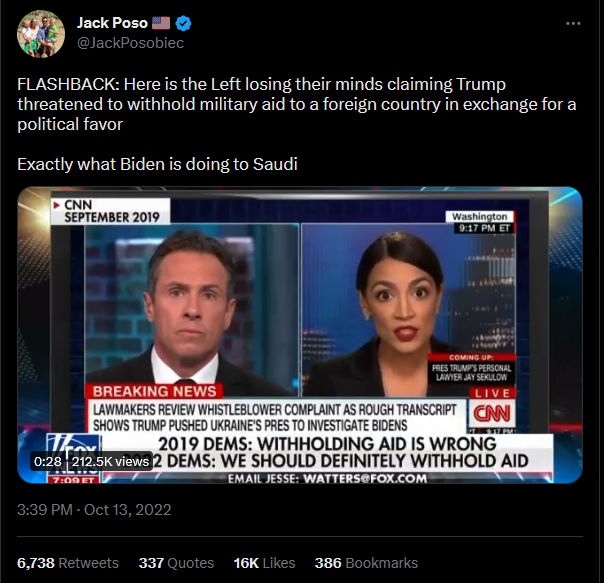Click the 'Exactly what Biden is doing' line
Viewport: 604px width, 583px height.
coord(157,164)
